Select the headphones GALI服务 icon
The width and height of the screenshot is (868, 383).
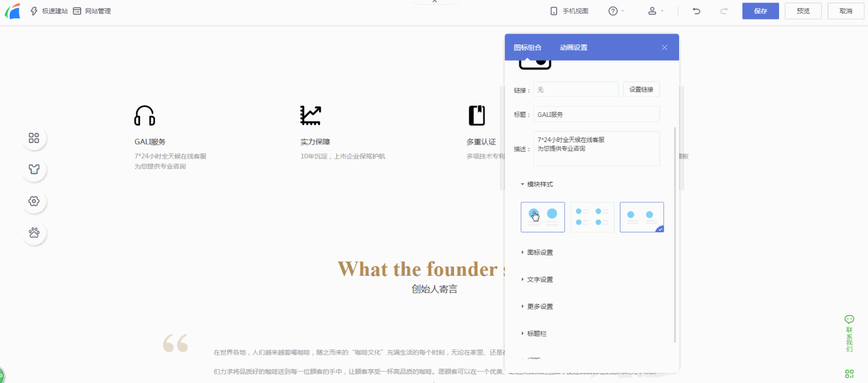[144, 115]
